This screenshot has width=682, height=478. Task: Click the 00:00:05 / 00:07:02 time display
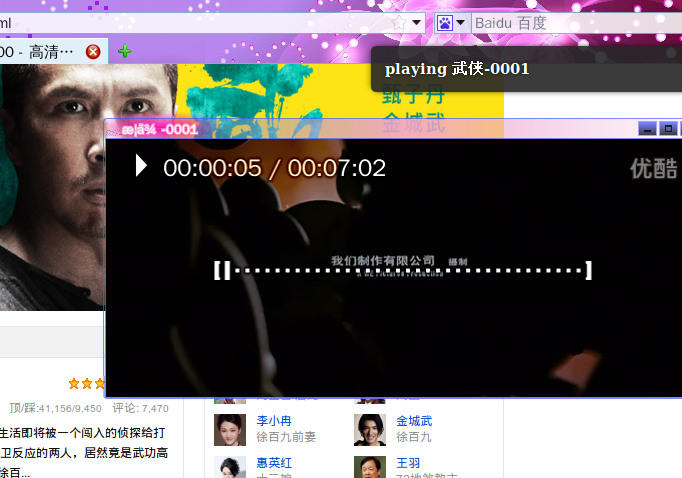tap(274, 168)
